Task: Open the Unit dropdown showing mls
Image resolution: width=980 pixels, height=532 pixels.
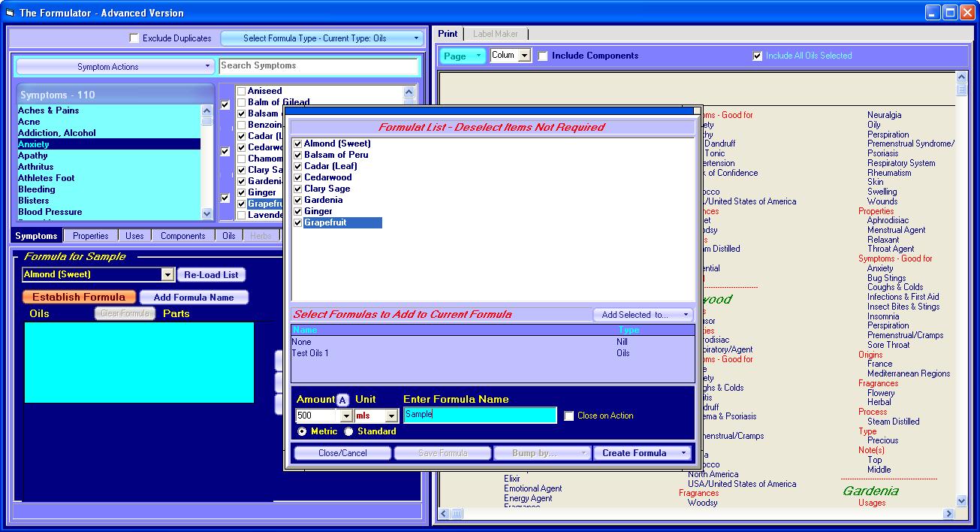Action: 390,415
